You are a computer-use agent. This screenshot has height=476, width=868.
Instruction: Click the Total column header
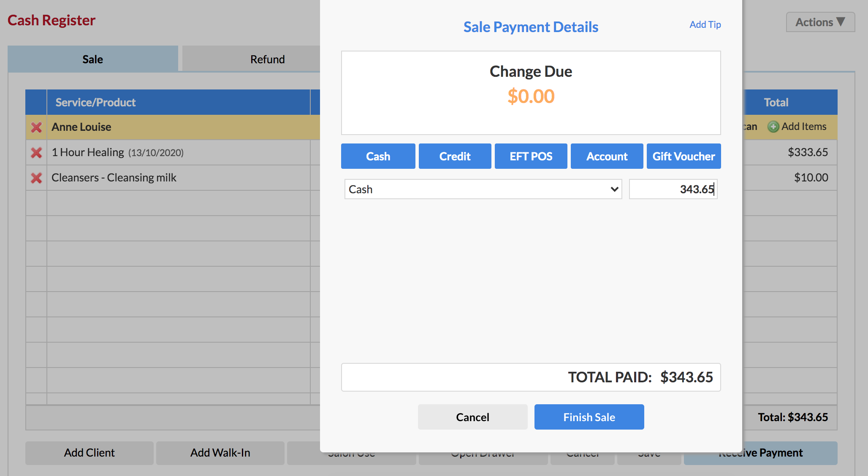coord(776,102)
